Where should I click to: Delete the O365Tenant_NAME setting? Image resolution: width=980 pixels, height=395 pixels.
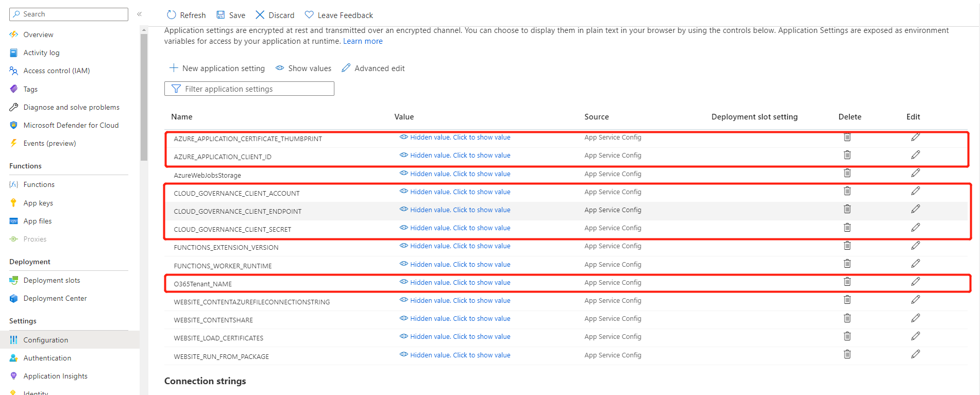pyautogui.click(x=847, y=282)
